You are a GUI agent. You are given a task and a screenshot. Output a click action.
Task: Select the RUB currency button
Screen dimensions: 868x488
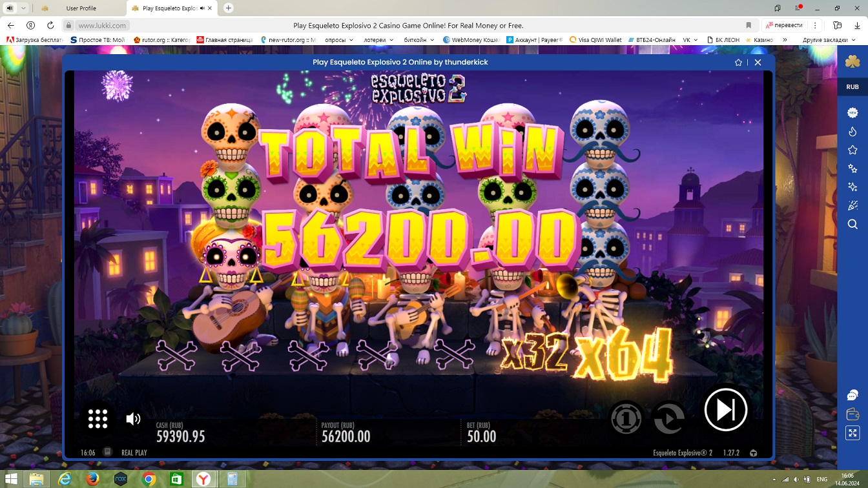pos(852,87)
